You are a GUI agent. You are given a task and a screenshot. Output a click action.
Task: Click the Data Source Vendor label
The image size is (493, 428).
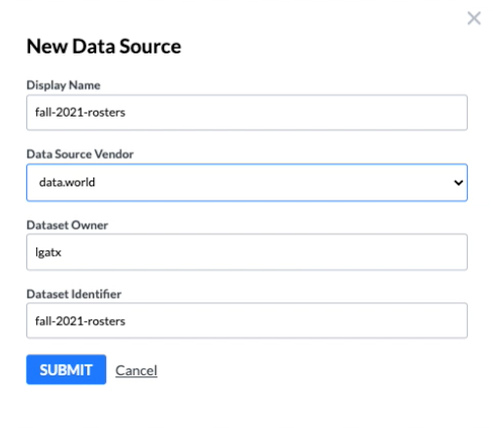coord(80,154)
